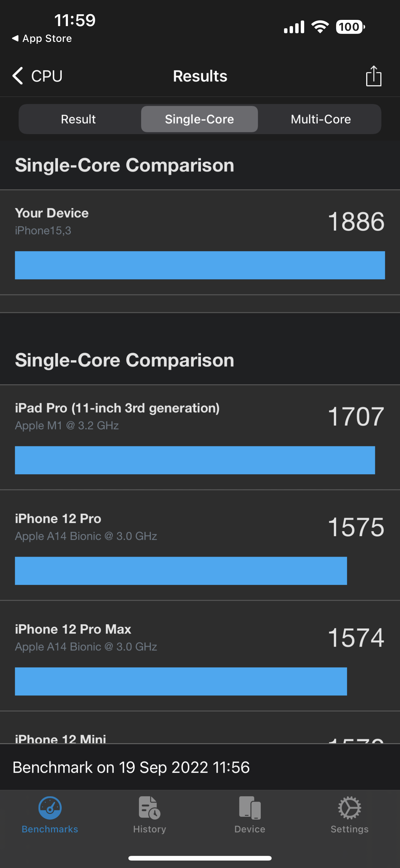Tap the Wi-Fi status icon
The width and height of the screenshot is (400, 868).
click(x=320, y=27)
